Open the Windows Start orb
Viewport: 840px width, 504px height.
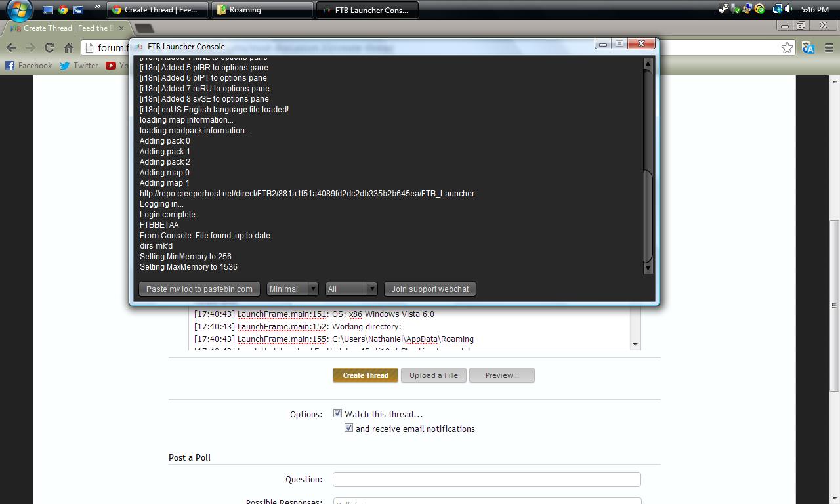coord(19,10)
